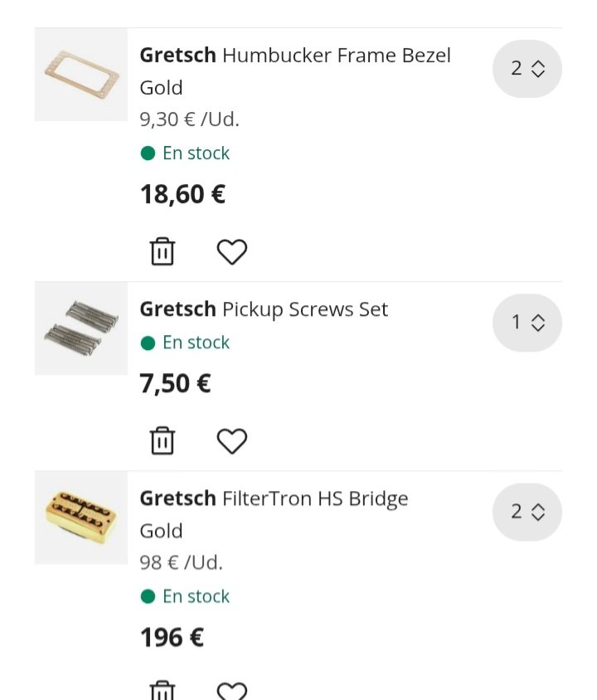Screen dimensions: 597x700
Task: Open Gretsch Pickup Screws Set product page
Action: (264, 309)
